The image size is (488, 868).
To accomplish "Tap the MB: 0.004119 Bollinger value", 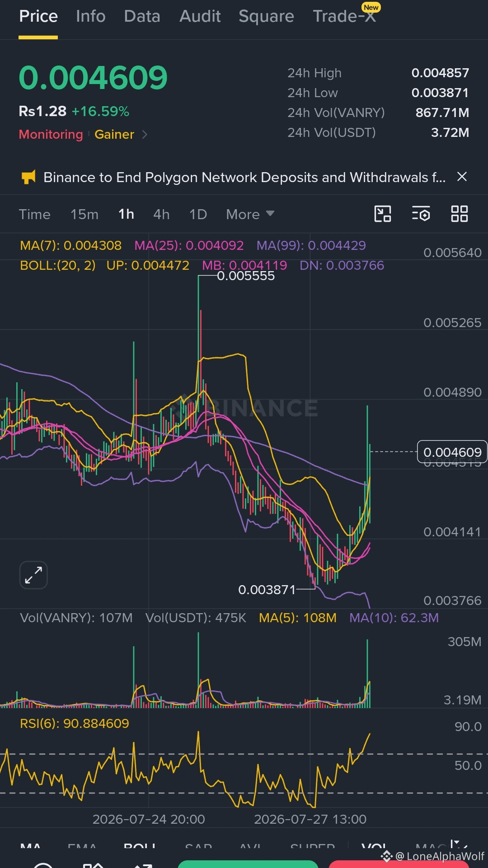I will 244,265.
